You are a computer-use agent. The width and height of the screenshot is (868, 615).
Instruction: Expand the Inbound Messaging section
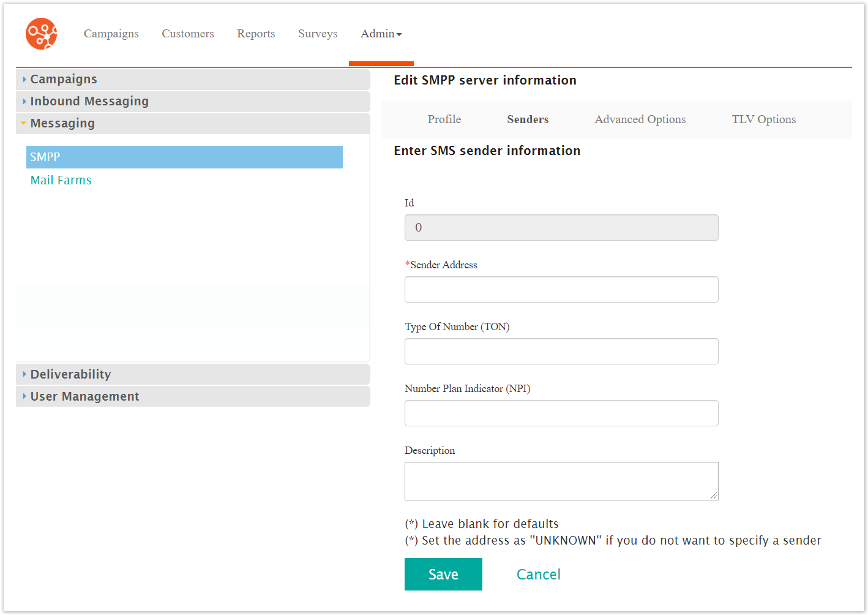89,101
